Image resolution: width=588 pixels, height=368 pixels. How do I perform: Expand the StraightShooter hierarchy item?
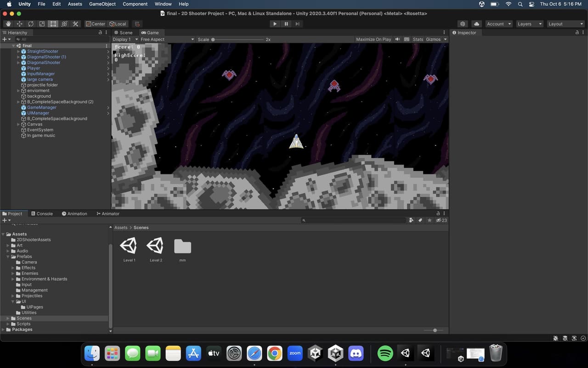pyautogui.click(x=18, y=52)
